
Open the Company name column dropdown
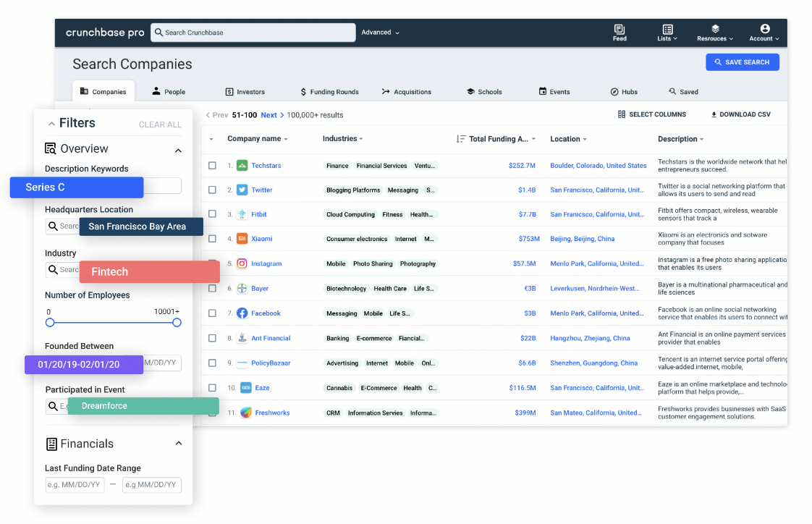pyautogui.click(x=286, y=139)
